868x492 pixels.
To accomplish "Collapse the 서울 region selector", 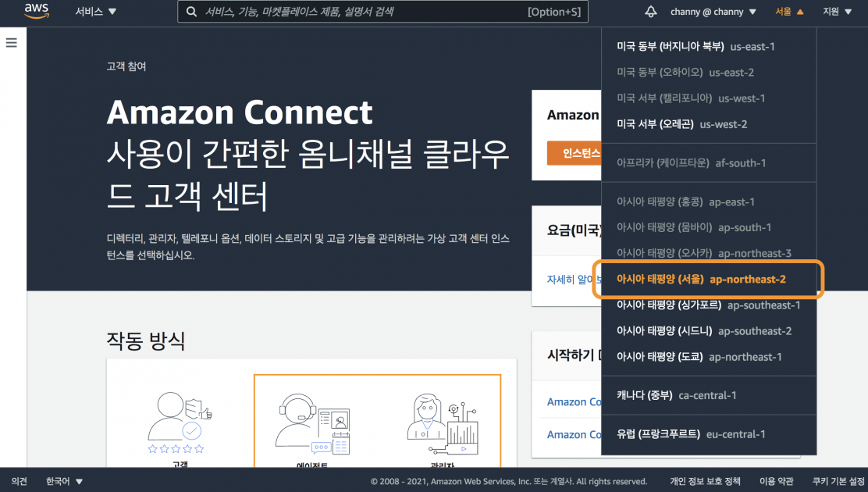I will [x=789, y=12].
